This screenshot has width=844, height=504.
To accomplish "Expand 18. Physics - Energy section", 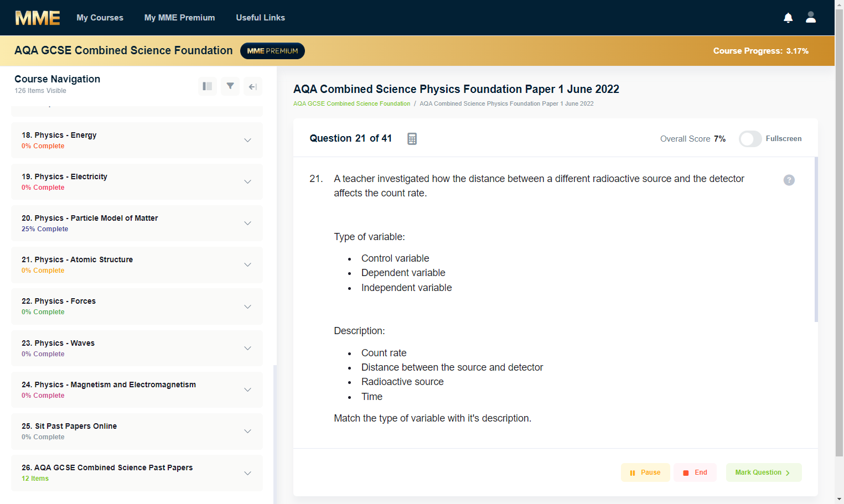I will click(x=137, y=140).
